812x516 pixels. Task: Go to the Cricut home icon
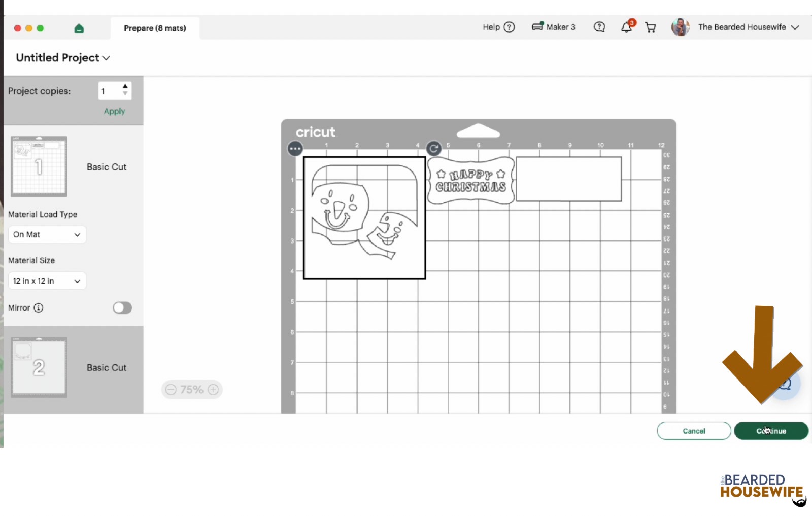79,28
